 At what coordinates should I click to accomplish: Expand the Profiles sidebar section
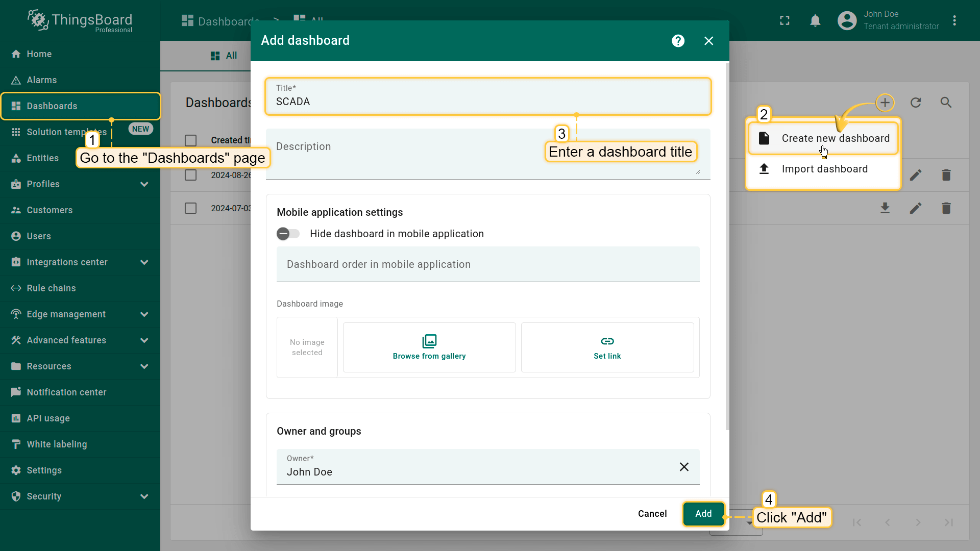(x=144, y=184)
